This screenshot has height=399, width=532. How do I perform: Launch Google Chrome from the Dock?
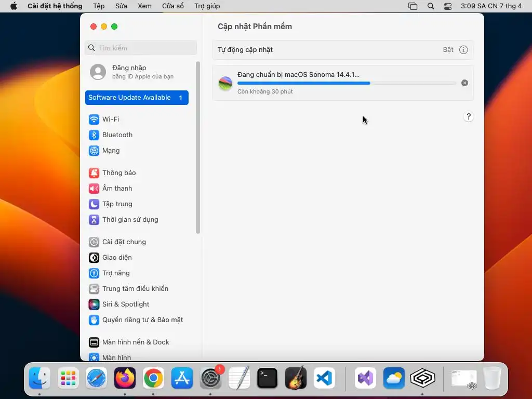[x=153, y=378]
